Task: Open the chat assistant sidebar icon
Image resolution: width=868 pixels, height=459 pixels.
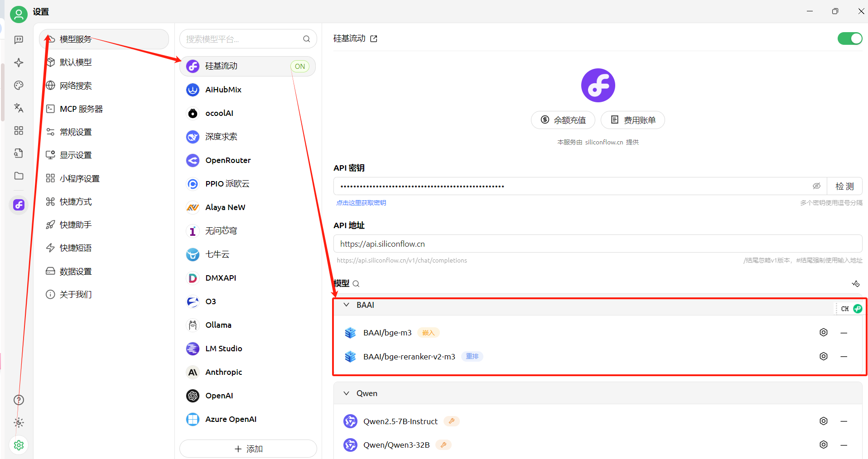Action: 19,40
